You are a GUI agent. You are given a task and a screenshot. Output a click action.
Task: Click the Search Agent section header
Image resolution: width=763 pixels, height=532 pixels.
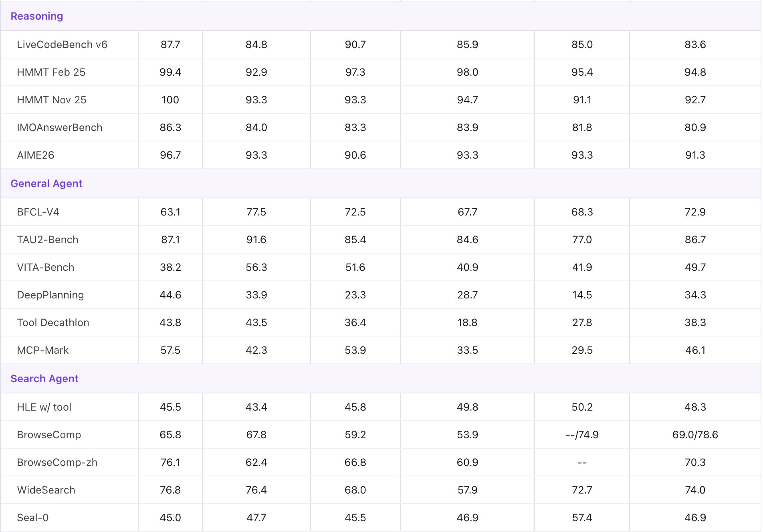coord(44,379)
